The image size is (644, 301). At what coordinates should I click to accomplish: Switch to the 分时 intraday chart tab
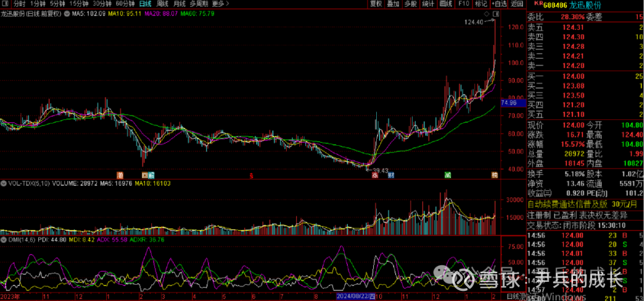(19, 4)
